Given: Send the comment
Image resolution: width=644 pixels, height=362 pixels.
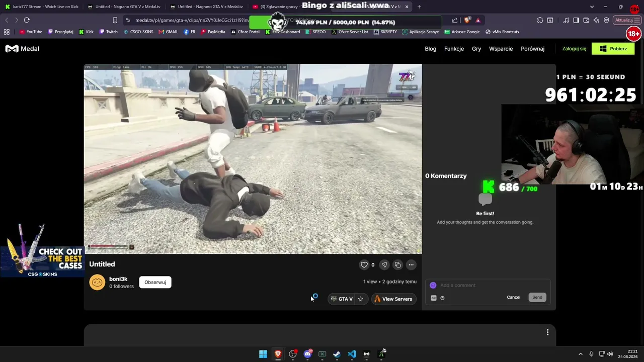Looking at the screenshot, I should tap(537, 298).
